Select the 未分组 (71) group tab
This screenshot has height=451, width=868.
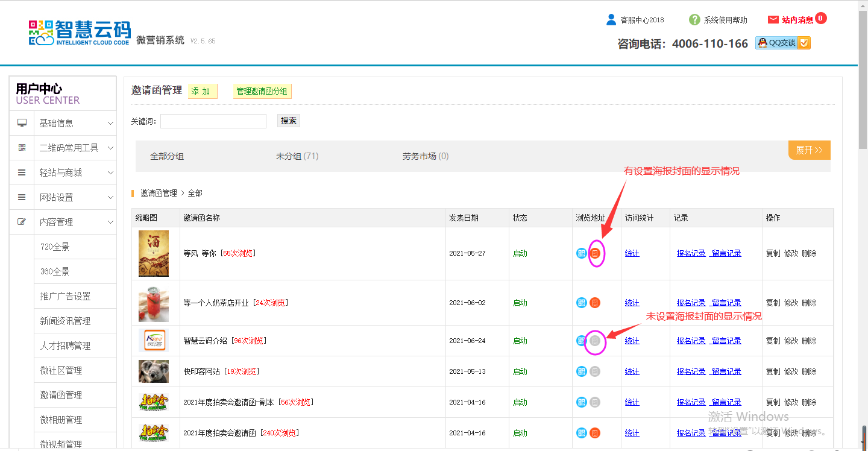[x=297, y=156]
